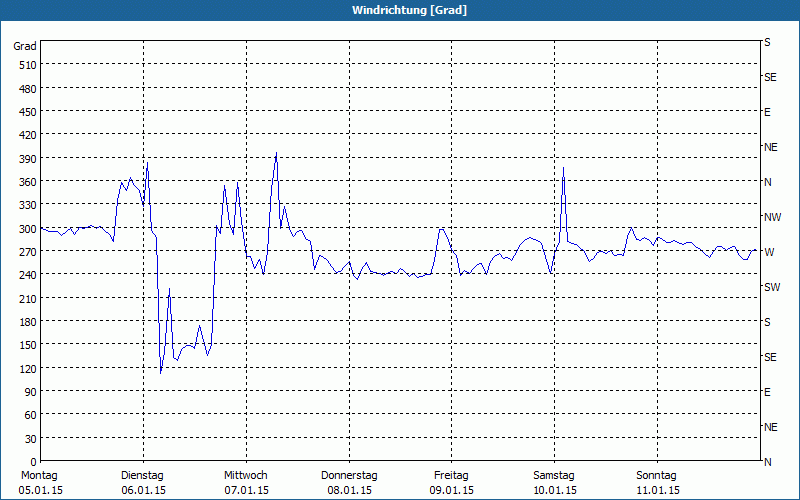
Task: Click the "W" compass label
Action: coord(769,252)
